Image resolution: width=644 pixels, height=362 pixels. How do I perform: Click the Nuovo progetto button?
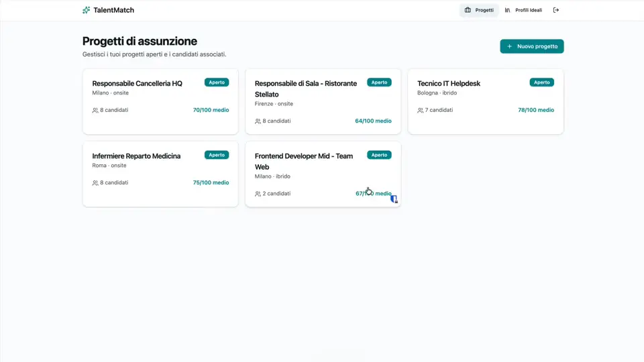[x=532, y=46]
